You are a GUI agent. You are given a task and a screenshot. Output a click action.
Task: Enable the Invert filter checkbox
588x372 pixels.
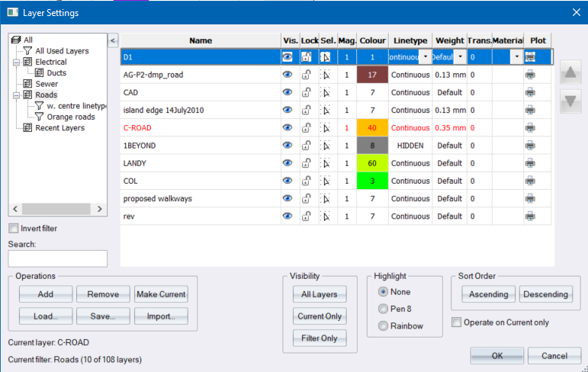pos(13,228)
